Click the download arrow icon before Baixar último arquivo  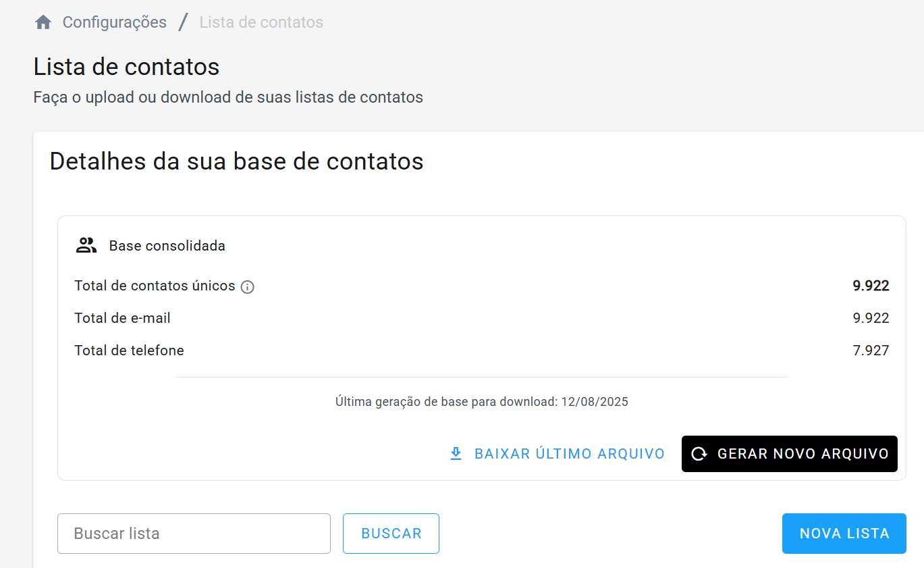[456, 454]
